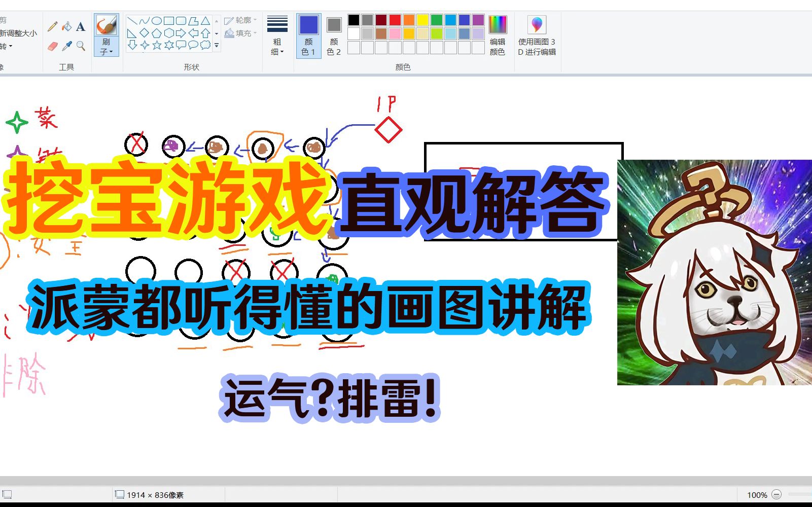Select the oval shape in the gallery
The image size is (812, 507).
click(x=156, y=21)
